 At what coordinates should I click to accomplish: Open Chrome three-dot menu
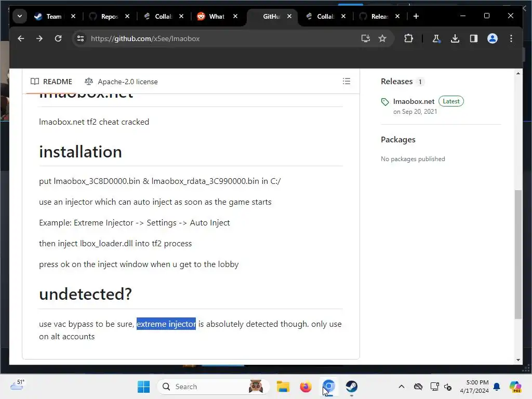[511, 38]
